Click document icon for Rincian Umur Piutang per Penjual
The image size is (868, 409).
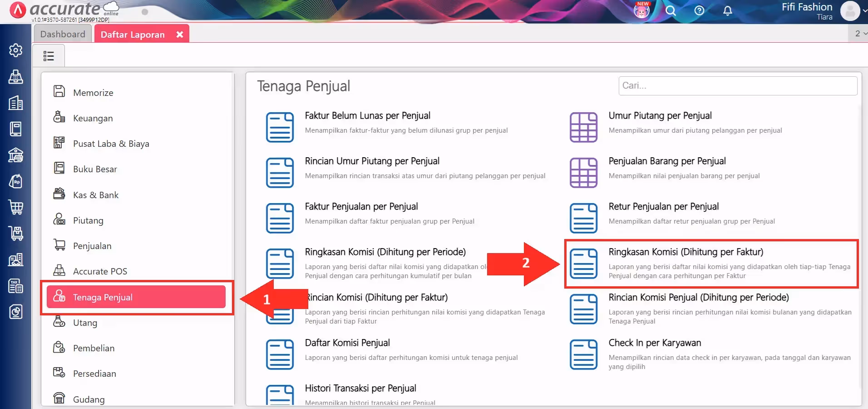(280, 173)
